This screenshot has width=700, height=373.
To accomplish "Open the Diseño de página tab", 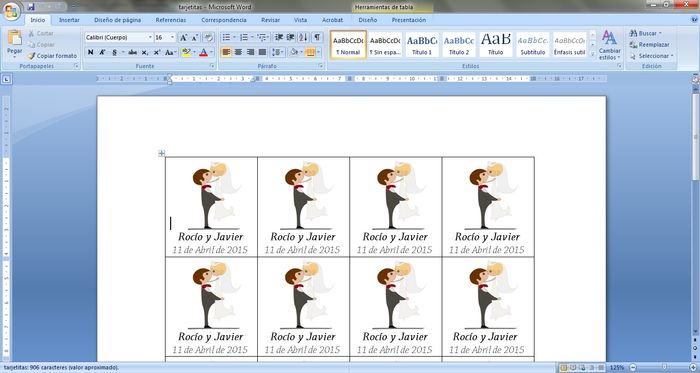I will [x=117, y=20].
